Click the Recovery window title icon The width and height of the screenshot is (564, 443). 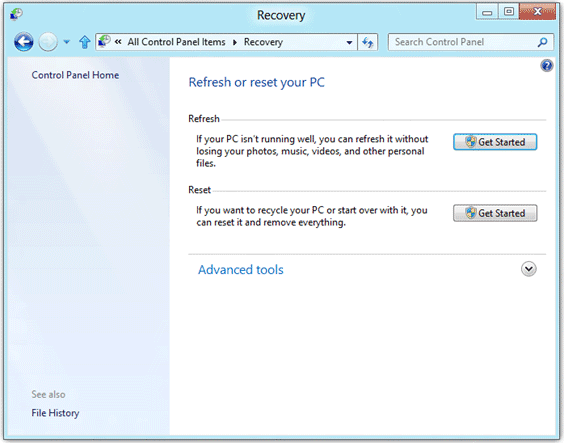click(x=16, y=15)
